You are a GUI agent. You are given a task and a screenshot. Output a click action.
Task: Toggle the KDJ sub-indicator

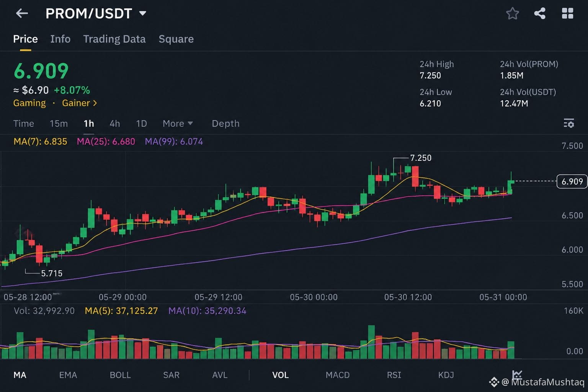click(x=446, y=375)
